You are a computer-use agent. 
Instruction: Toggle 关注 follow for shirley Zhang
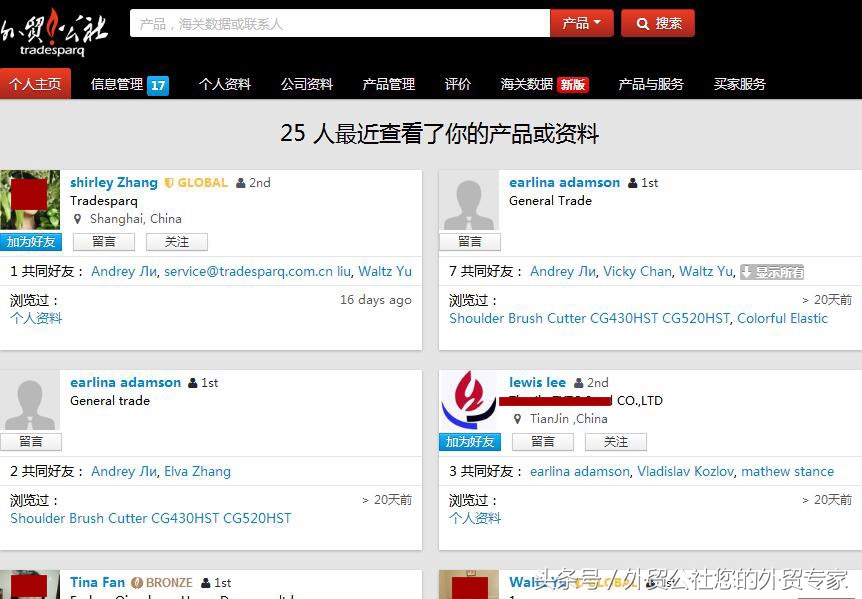(x=177, y=241)
